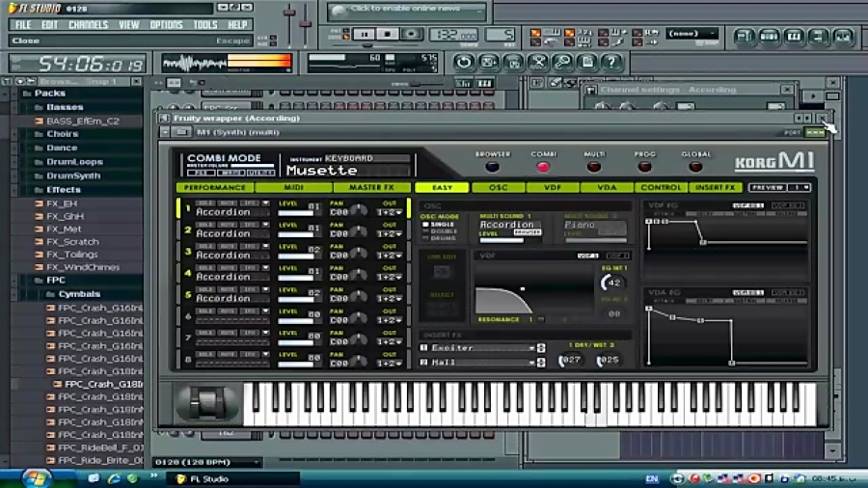Viewport: 868px width, 488px height.
Task: Open the playlist view icon
Action: coord(744,37)
